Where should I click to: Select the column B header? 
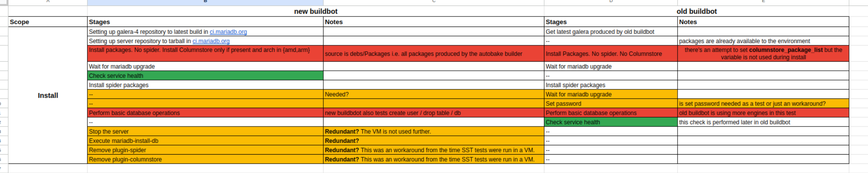(205, 2)
